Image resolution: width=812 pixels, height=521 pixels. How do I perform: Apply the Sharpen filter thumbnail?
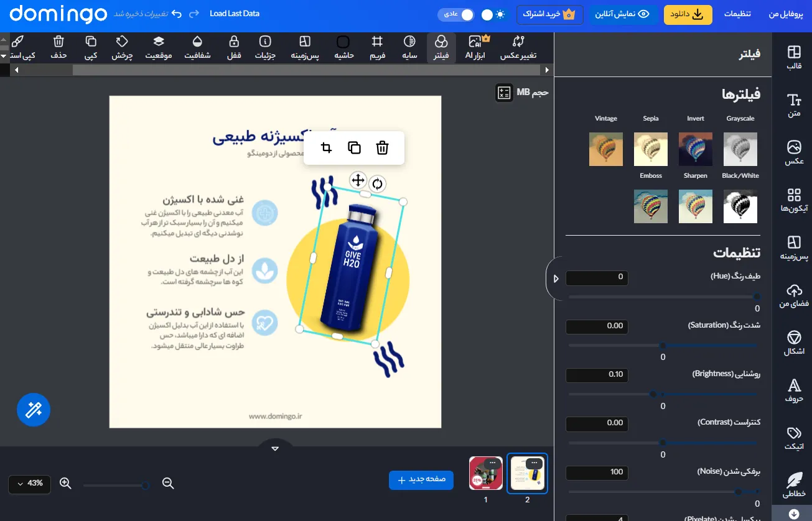click(696, 206)
